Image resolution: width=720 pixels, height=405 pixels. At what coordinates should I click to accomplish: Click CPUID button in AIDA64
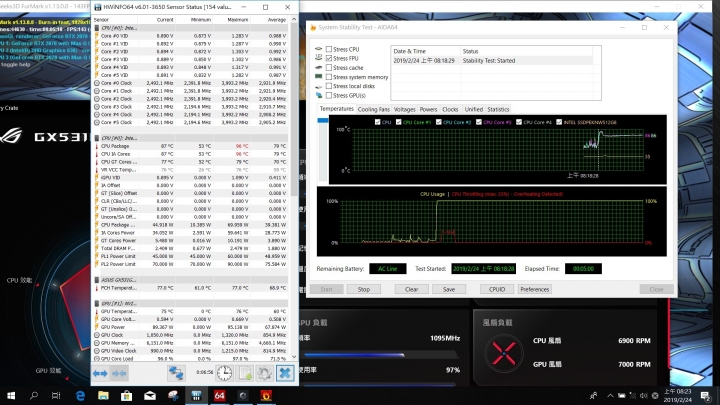[x=497, y=289]
